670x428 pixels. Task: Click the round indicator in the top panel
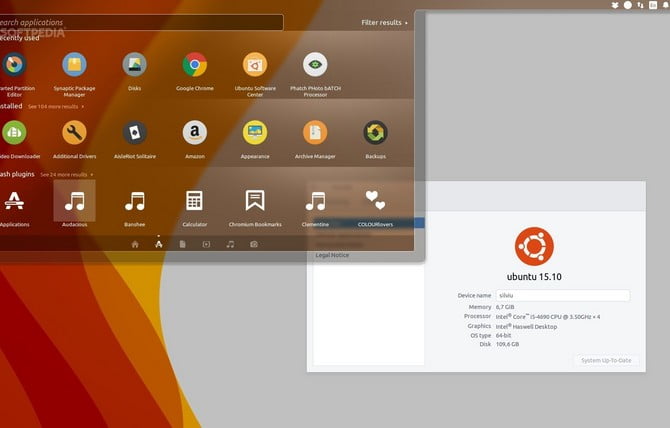[x=628, y=5]
